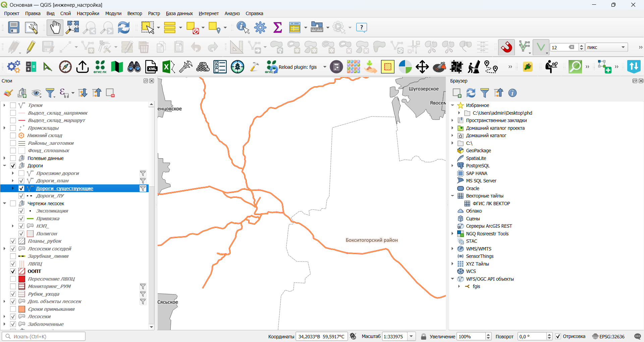Screen dimensions: 644x342
Task: Toggle the snapping magnet icon
Action: (506, 47)
